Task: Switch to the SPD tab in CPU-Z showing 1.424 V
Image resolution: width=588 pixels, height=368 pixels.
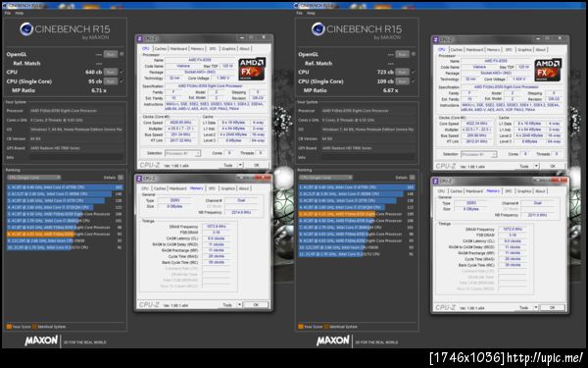Action: point(509,50)
